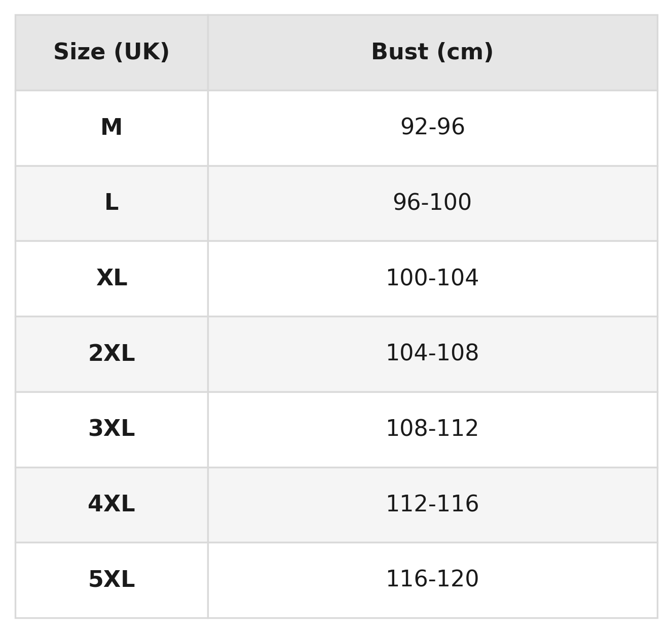The image size is (672, 633).
Task: Click the 100-104 bust value
Action: (432, 278)
